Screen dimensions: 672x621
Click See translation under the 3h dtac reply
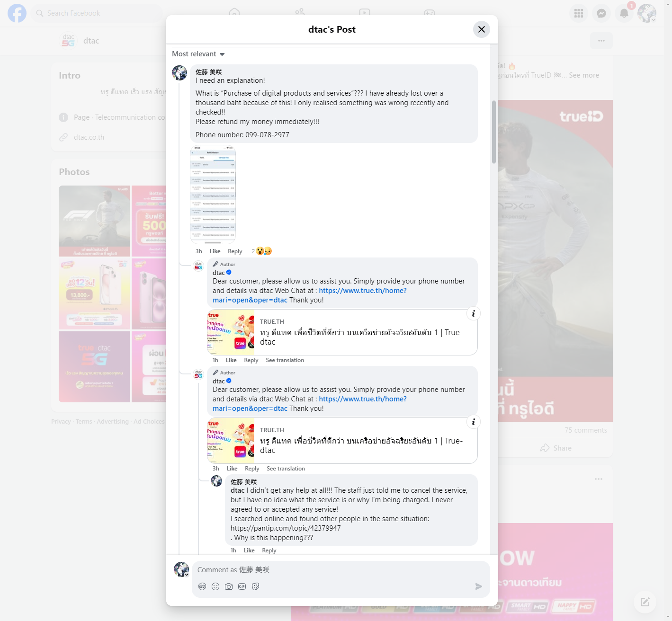pyautogui.click(x=286, y=469)
